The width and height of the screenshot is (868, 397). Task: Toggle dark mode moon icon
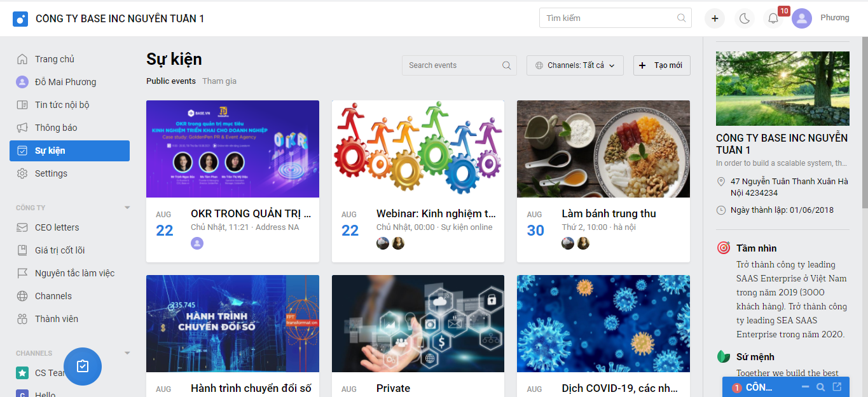tap(745, 18)
